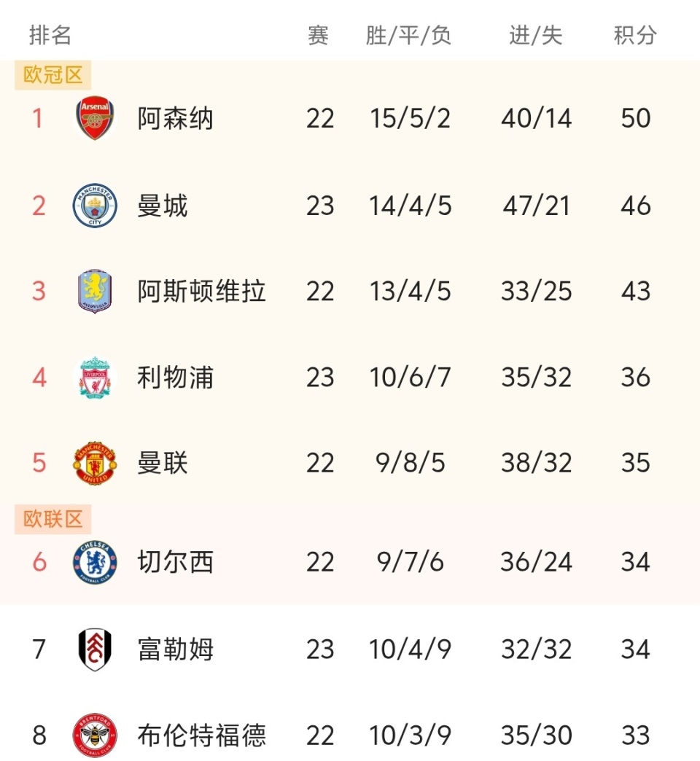Tap the Brentford club crest

click(x=95, y=735)
